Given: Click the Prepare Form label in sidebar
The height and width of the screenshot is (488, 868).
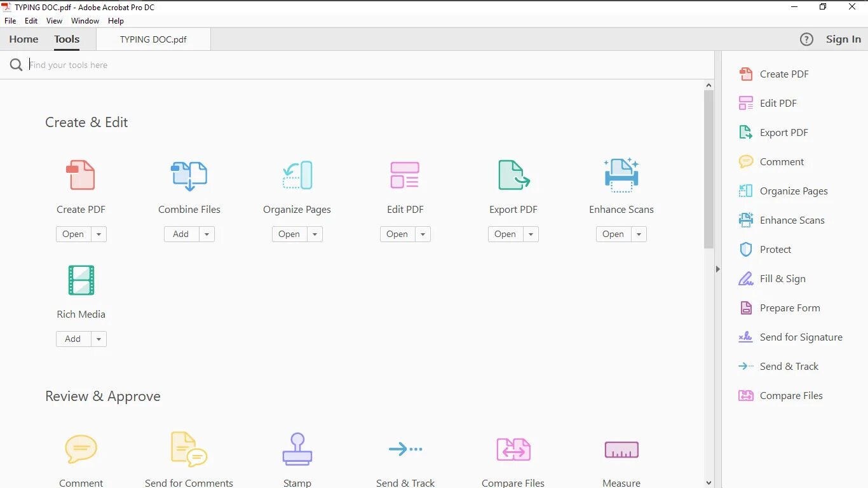Looking at the screenshot, I should (x=790, y=308).
